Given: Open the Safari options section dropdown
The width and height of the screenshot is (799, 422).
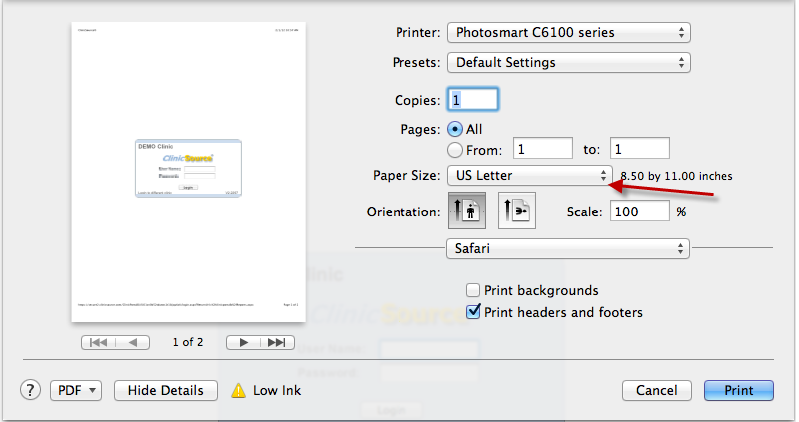Looking at the screenshot, I should [x=567, y=247].
